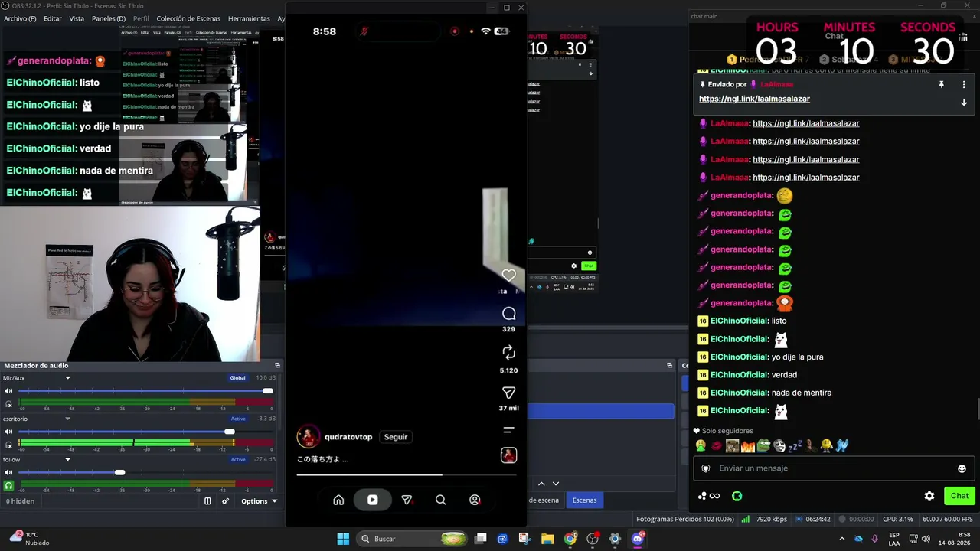The height and width of the screenshot is (551, 980).
Task: Open File Explorer from the taskbar
Action: 547,539
